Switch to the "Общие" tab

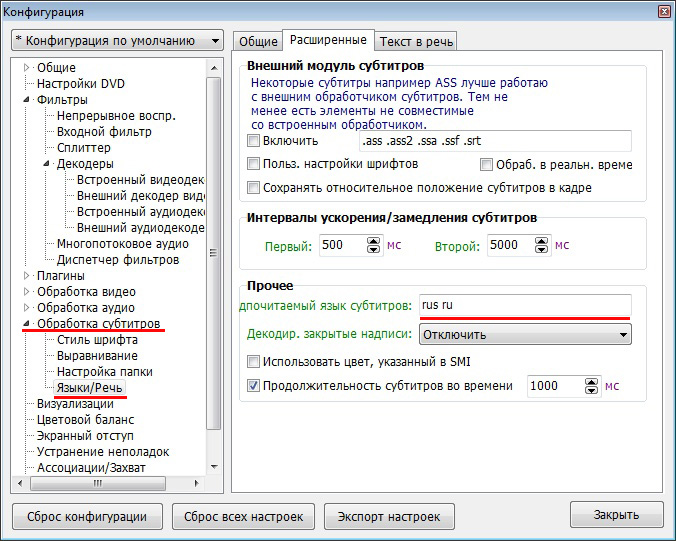pos(257,41)
